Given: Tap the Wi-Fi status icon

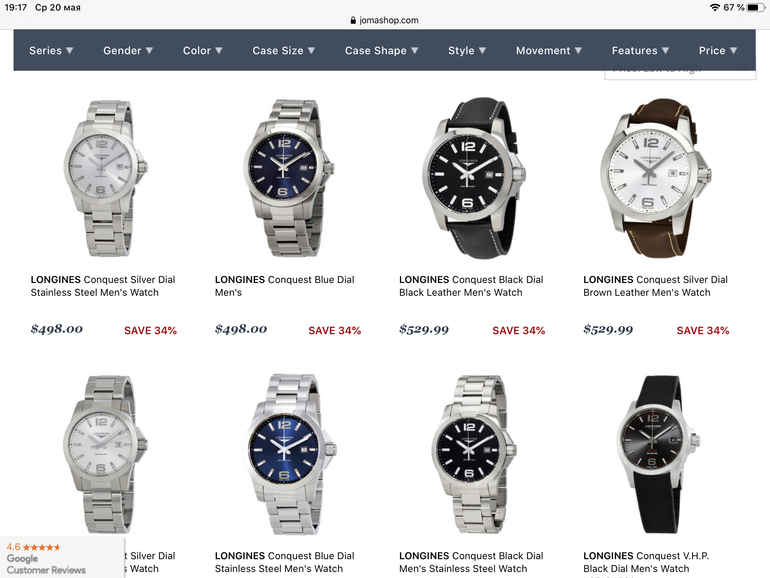Looking at the screenshot, I should click(715, 7).
